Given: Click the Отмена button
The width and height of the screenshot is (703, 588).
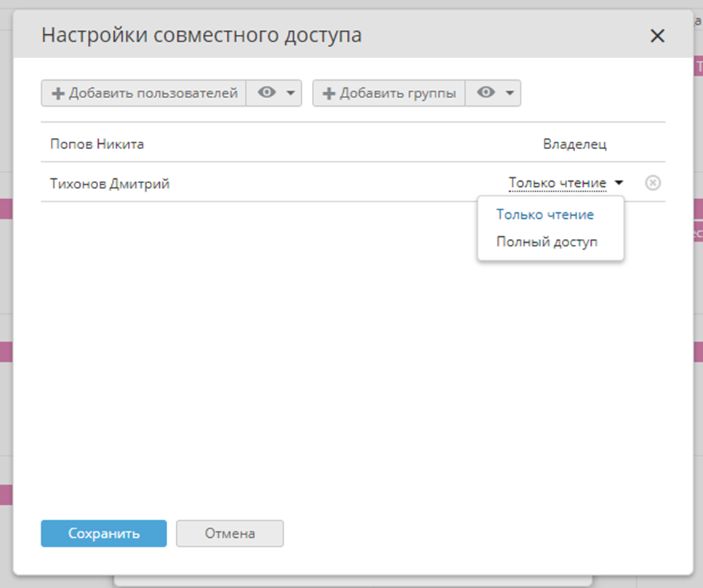Looking at the screenshot, I should 230,533.
